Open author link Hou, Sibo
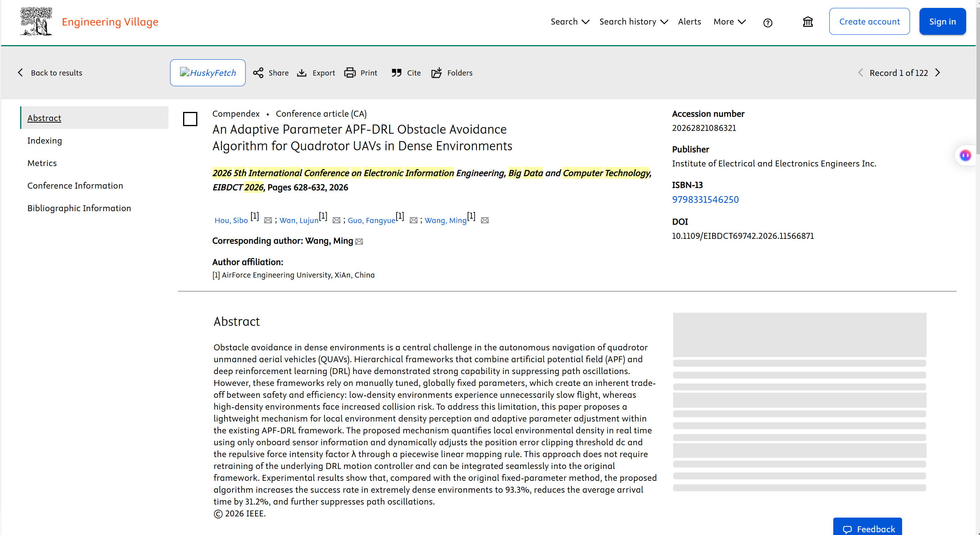 point(231,220)
